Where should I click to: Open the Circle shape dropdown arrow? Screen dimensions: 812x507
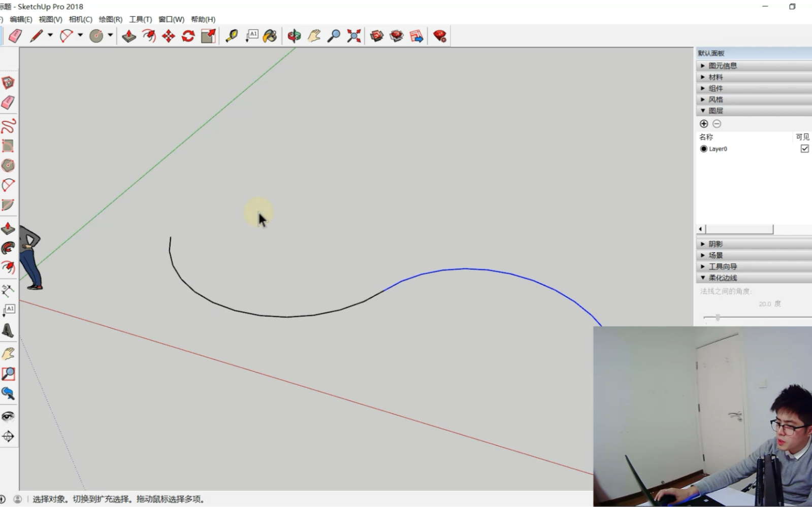coord(110,36)
